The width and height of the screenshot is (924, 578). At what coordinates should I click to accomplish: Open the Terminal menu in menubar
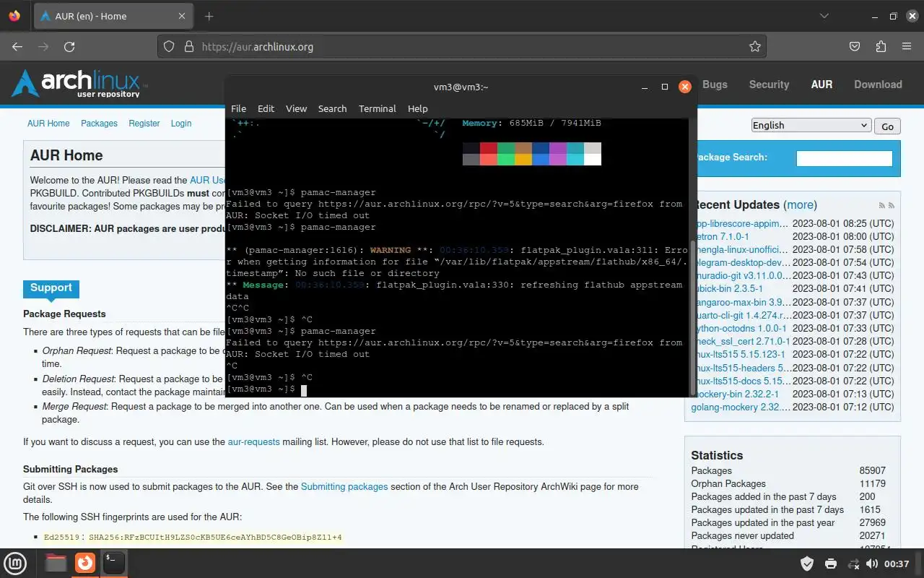coord(378,108)
